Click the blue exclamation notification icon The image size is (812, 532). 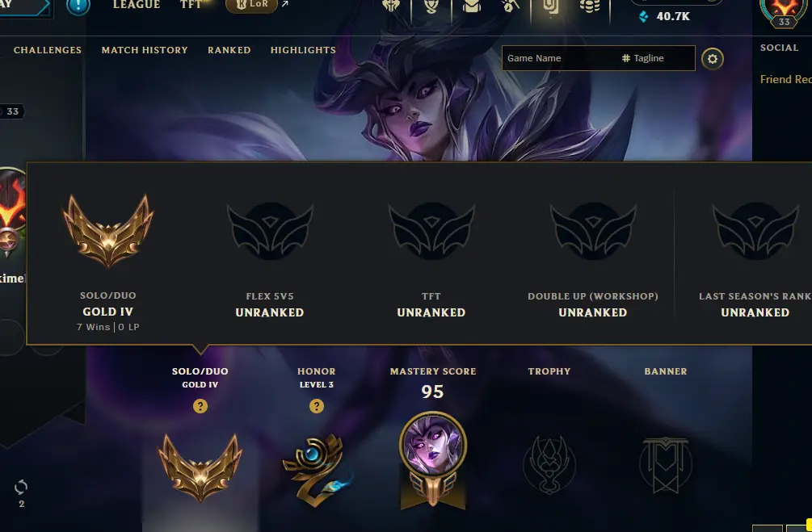coord(78,6)
